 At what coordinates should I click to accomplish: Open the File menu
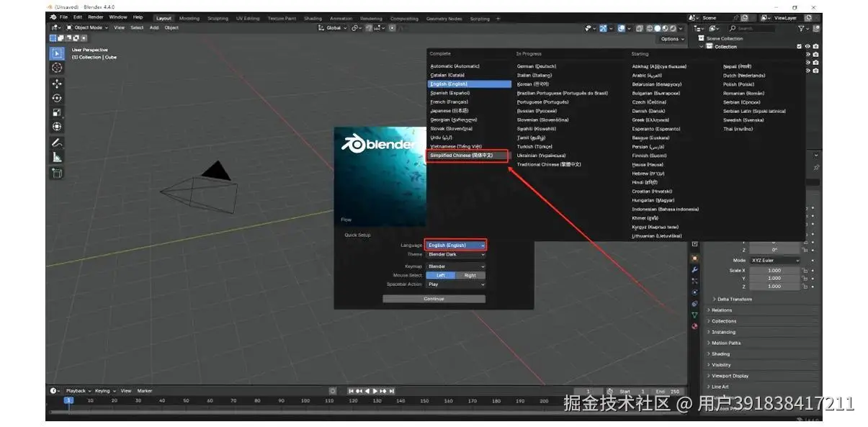point(63,17)
